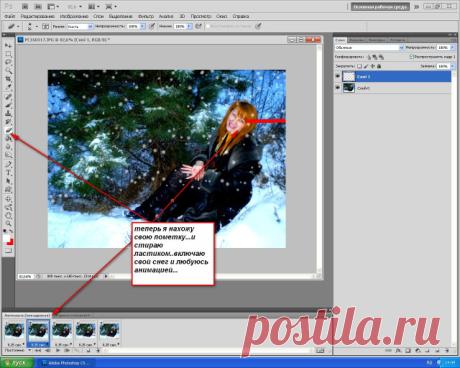Screen dimensions: 460x368
Task: Select the Rectangular Marquee tool
Action: click(x=8, y=54)
